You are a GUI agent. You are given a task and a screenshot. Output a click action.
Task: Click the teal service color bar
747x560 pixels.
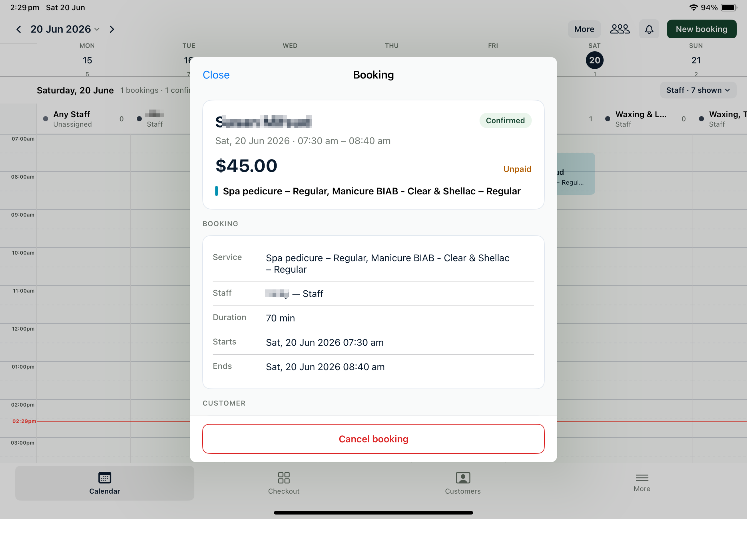217,191
